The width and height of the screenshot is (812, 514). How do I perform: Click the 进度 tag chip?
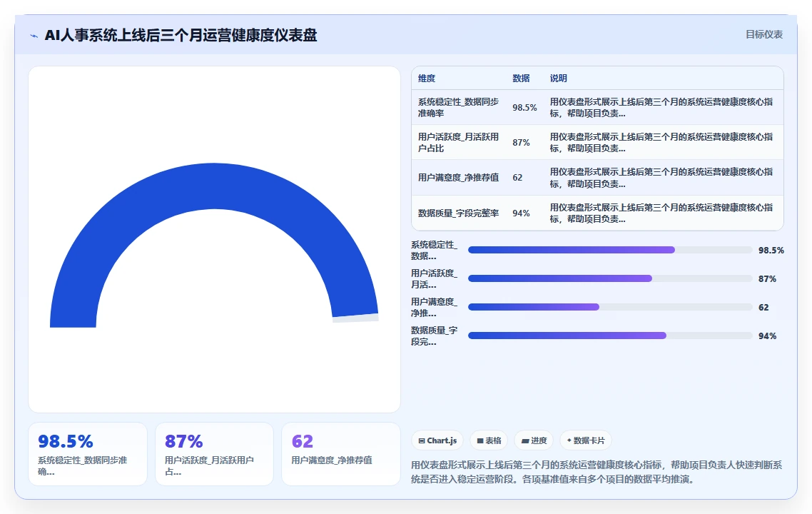tap(534, 440)
